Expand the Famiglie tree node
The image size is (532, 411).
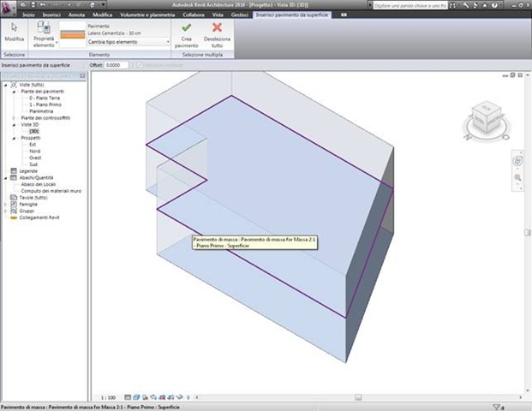(x=5, y=204)
